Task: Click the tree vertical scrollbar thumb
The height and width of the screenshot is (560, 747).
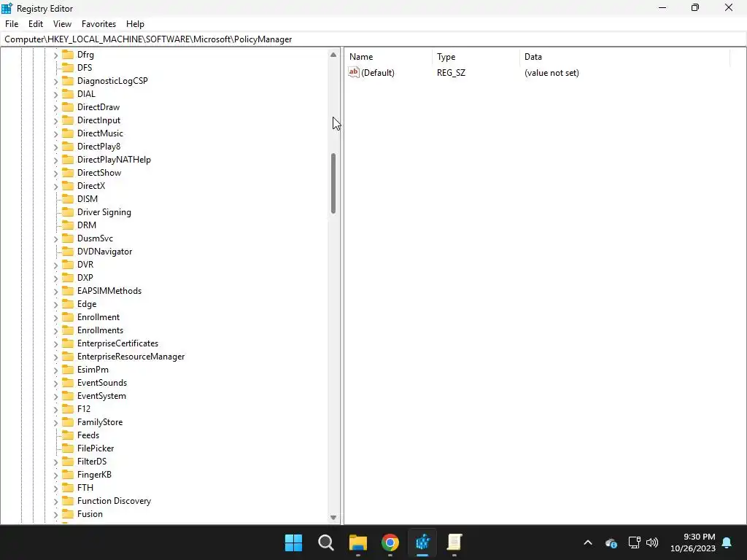Action: (x=333, y=183)
